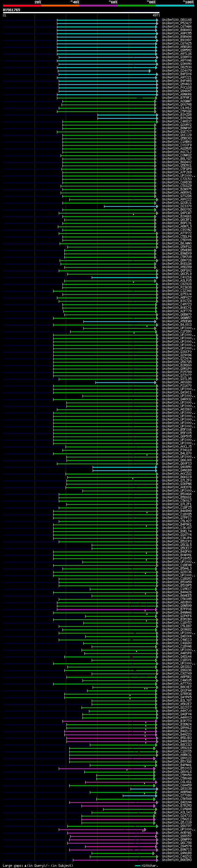Click the 497 end position label
This screenshot has width=197, height=868.
click(155, 15)
